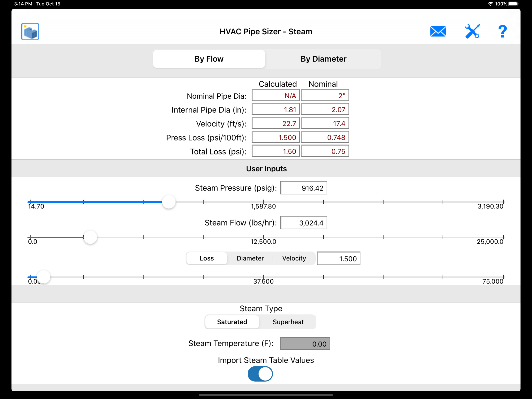Choose the Velocity sizing option
Image resolution: width=532 pixels, height=399 pixels.
tap(294, 258)
